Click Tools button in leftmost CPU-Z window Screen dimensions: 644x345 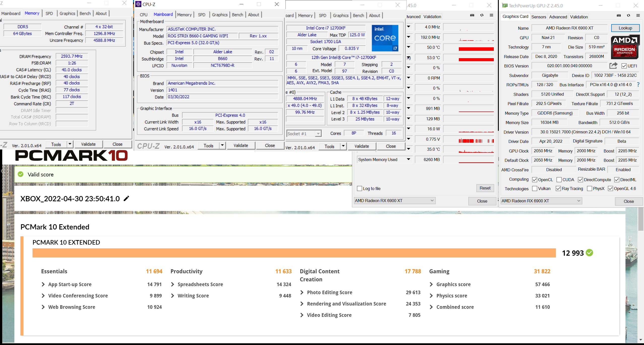click(x=56, y=144)
